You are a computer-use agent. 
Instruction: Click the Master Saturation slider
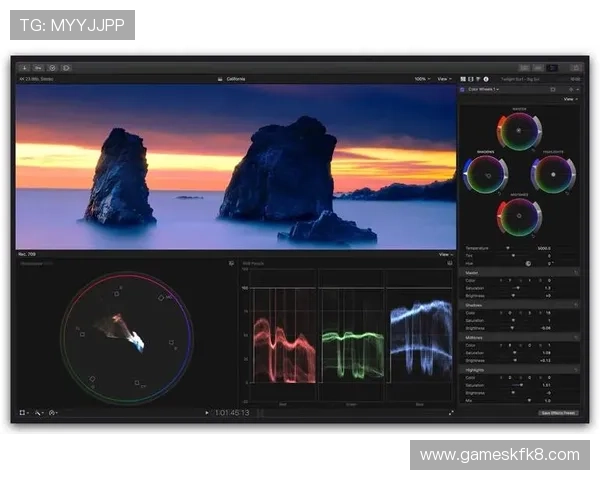(x=516, y=288)
